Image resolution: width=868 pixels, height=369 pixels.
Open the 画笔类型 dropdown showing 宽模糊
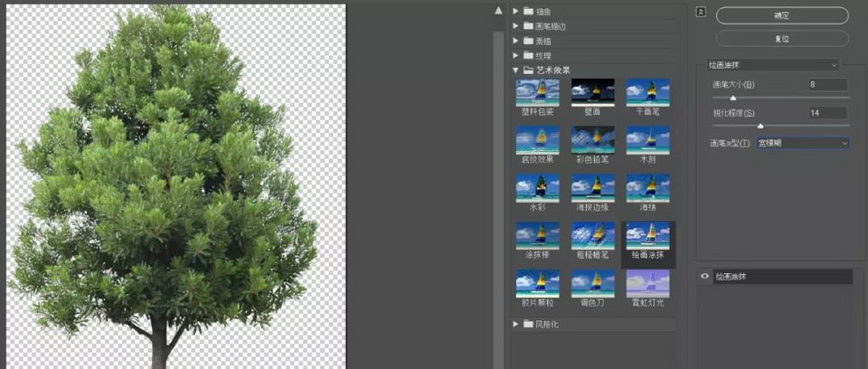[x=803, y=143]
